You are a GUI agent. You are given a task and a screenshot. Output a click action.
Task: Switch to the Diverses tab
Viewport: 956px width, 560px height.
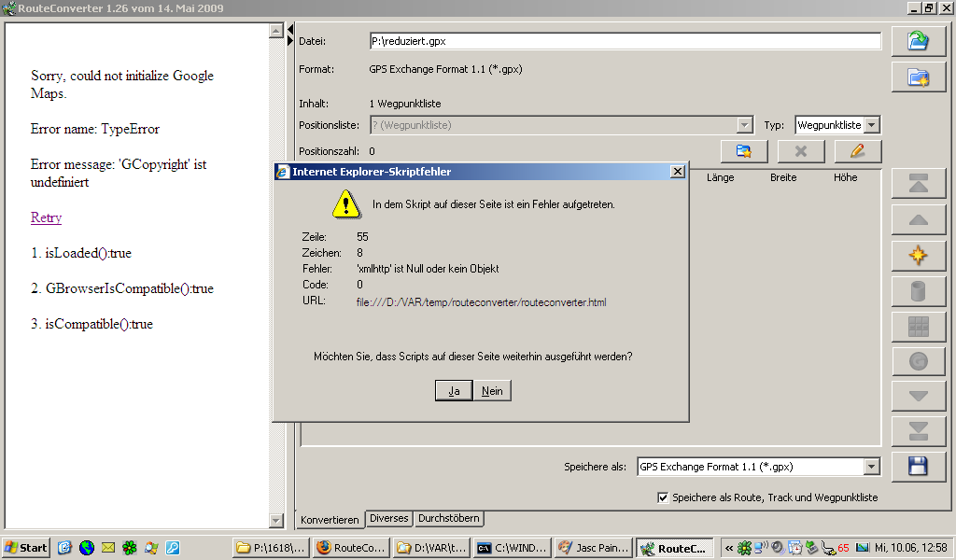388,519
